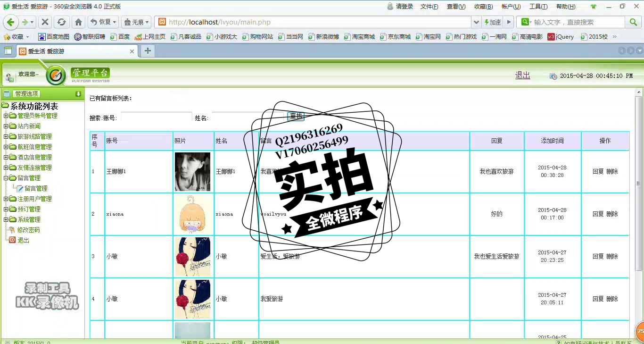This screenshot has height=344, width=644.
Task: Select the 爱生活 爱旅游 tab
Action: coord(77,51)
